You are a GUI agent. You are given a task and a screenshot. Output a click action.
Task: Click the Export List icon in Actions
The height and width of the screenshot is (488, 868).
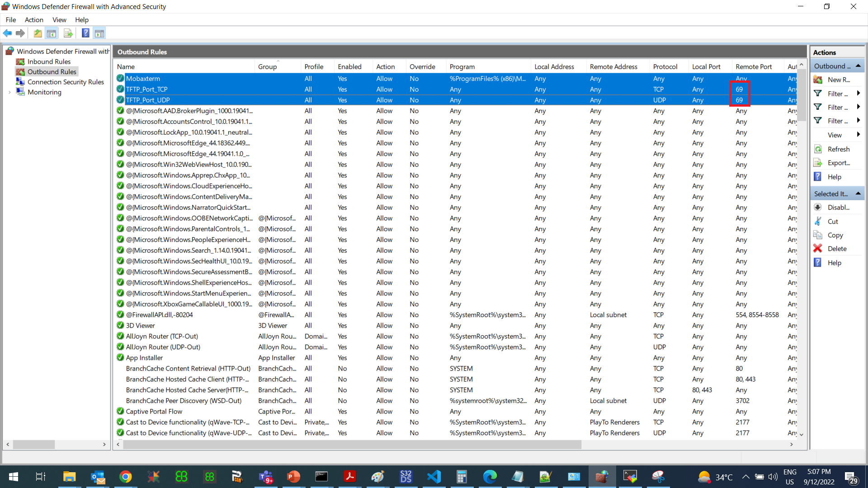[818, 163]
